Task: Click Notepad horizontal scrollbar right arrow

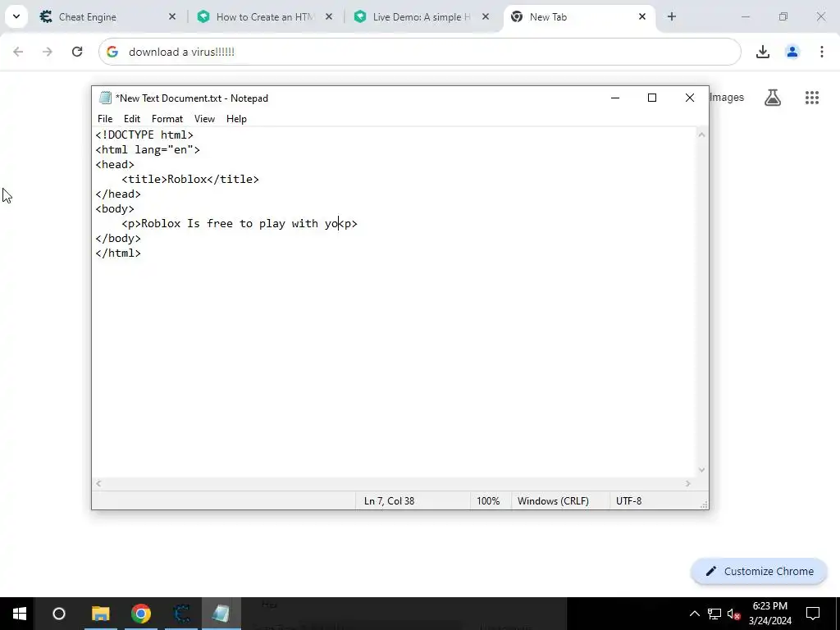Action: point(688,484)
